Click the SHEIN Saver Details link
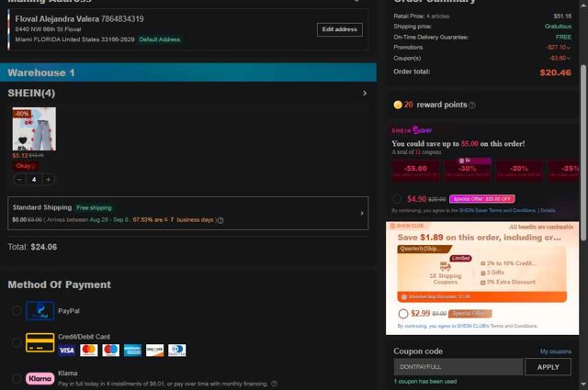This screenshot has width=588, height=390. pos(548,210)
